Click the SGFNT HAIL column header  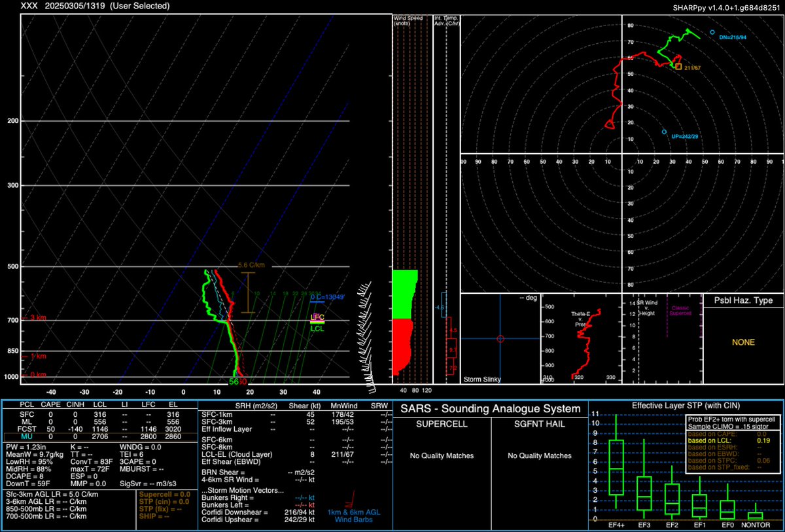click(540, 424)
